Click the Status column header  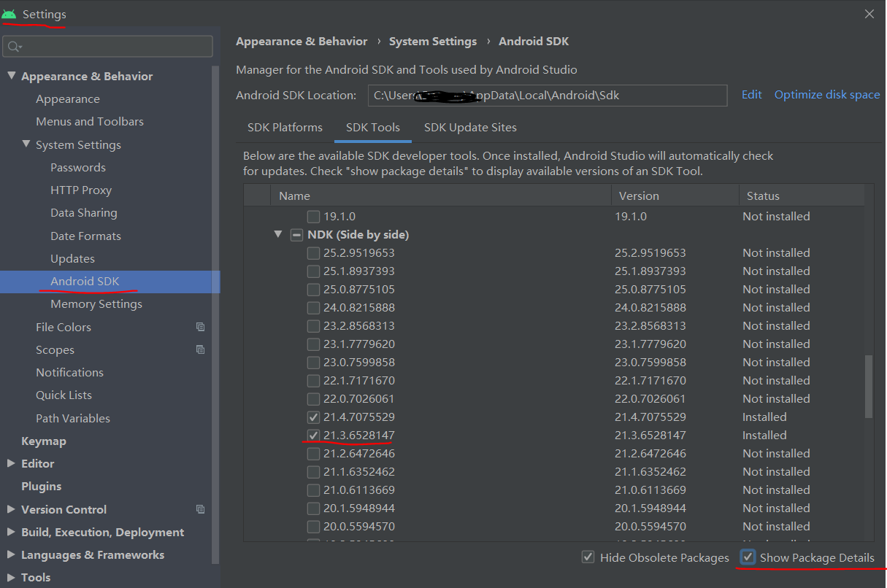[x=802, y=196]
